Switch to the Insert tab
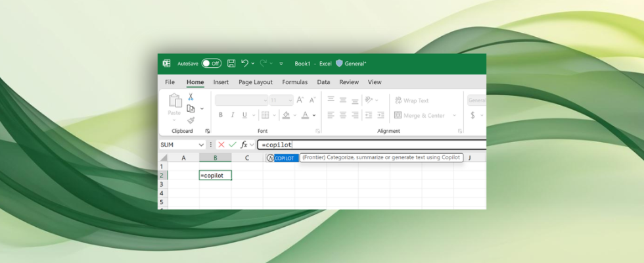Viewport: 644px width, 263px height. click(221, 82)
